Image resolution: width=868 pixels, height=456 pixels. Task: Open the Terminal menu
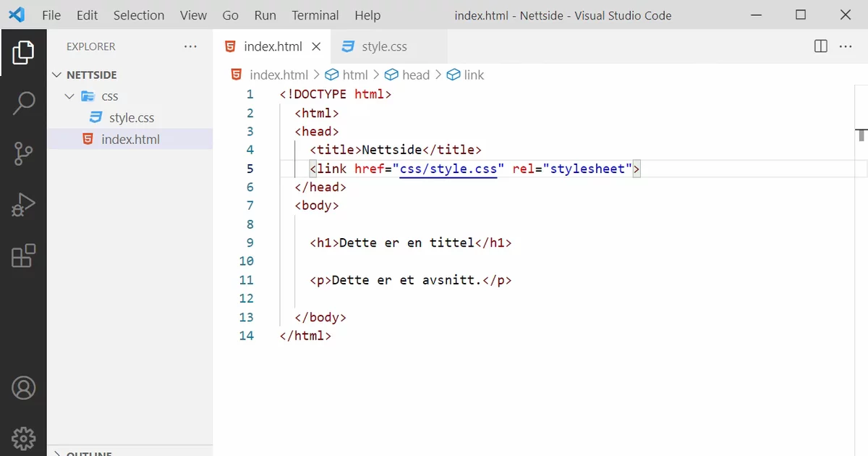(x=315, y=15)
